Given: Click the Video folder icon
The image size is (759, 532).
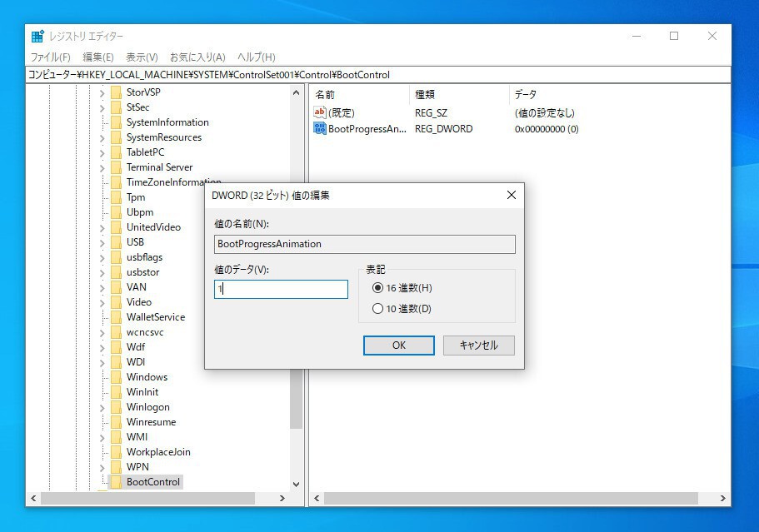Looking at the screenshot, I should click(116, 302).
